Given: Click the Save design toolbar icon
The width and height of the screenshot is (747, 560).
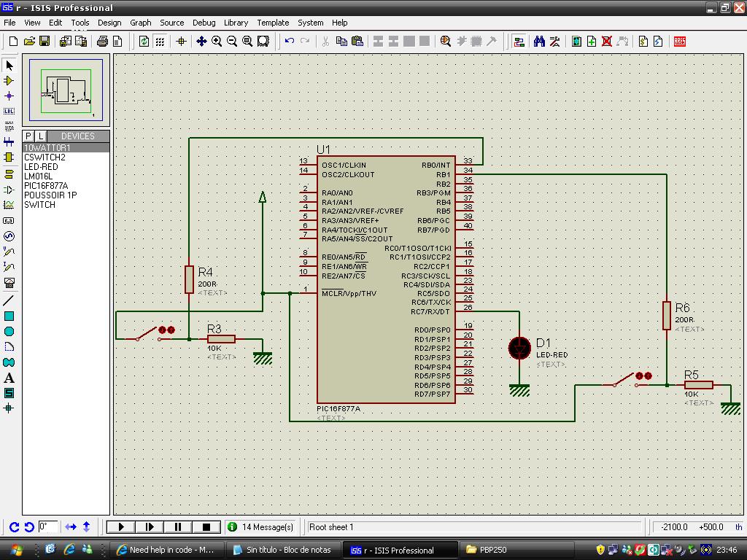Looking at the screenshot, I should (x=44, y=42).
